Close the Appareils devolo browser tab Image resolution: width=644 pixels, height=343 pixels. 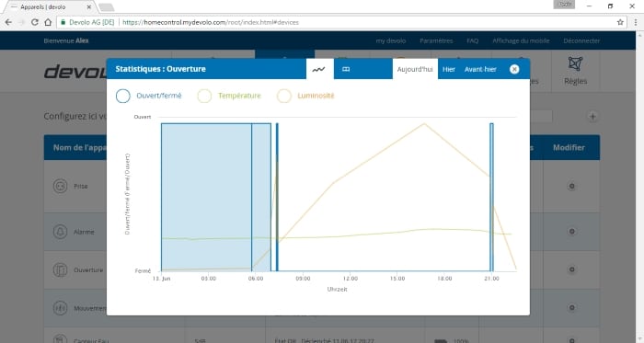88,7
